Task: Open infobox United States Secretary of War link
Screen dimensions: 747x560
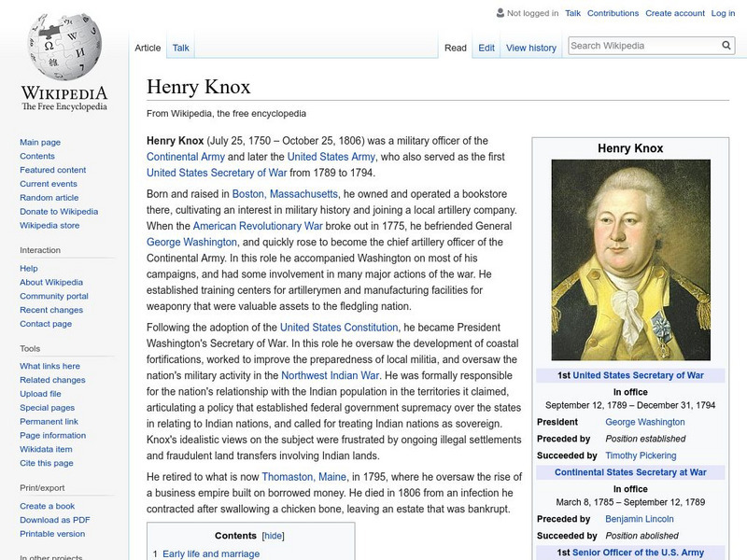Action: click(638, 375)
